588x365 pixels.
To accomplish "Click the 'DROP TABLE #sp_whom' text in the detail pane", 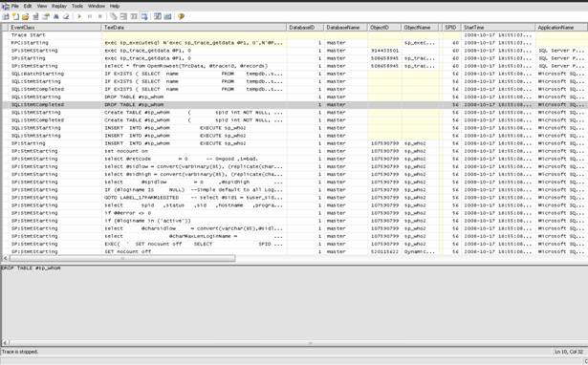I will (x=32, y=268).
